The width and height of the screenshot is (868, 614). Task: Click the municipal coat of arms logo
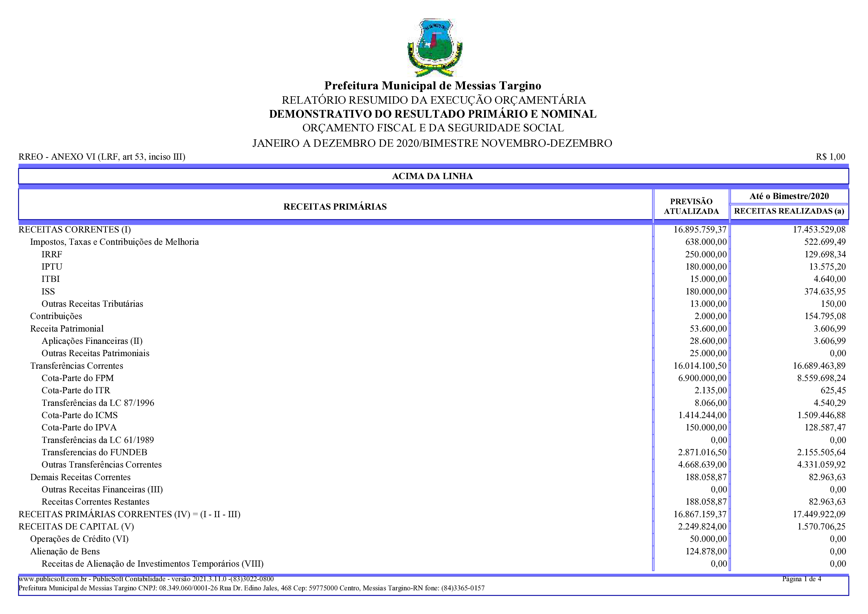[434, 48]
